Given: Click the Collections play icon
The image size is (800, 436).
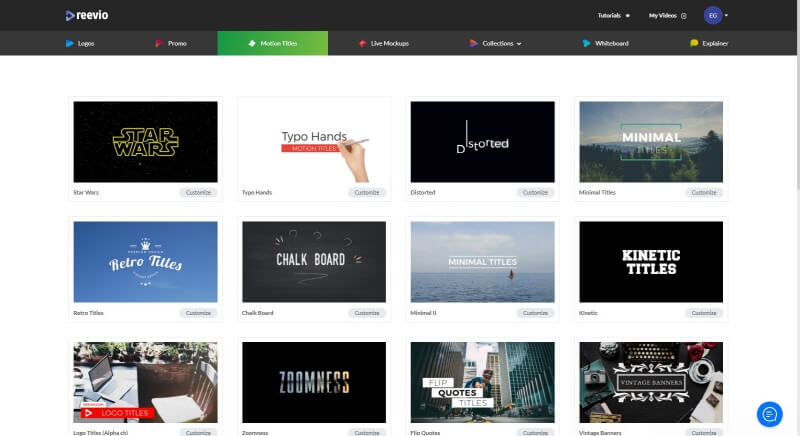Looking at the screenshot, I should 473,43.
